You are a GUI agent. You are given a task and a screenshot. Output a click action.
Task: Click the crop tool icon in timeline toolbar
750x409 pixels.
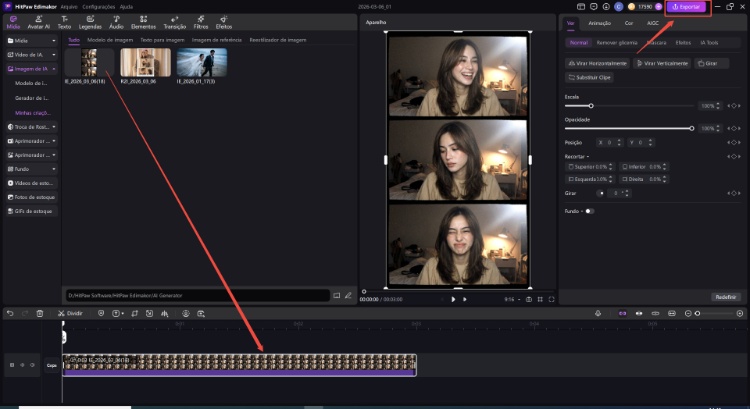coord(134,313)
